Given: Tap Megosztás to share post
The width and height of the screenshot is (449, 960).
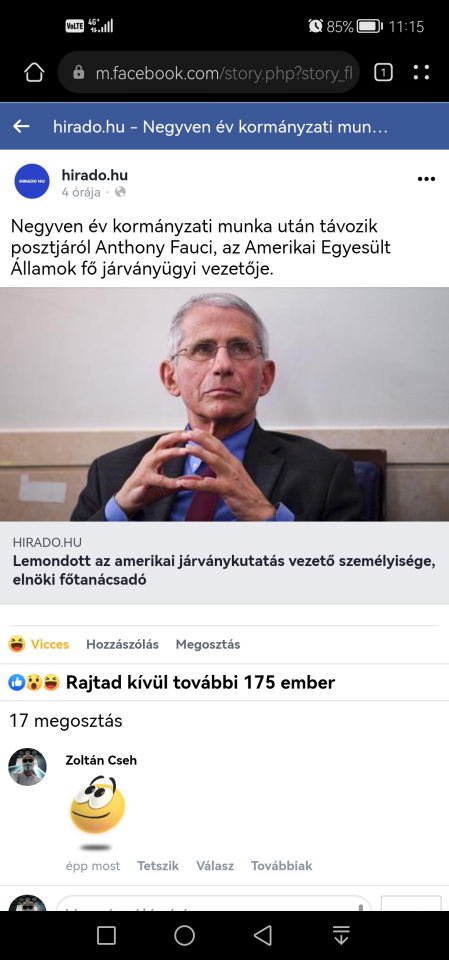Looking at the screenshot, I should tap(208, 644).
